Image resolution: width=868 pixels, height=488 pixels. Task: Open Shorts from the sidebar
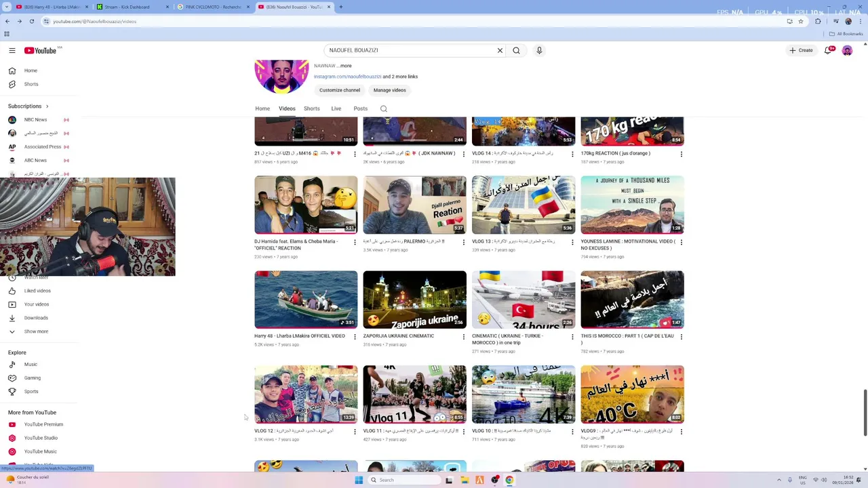31,84
